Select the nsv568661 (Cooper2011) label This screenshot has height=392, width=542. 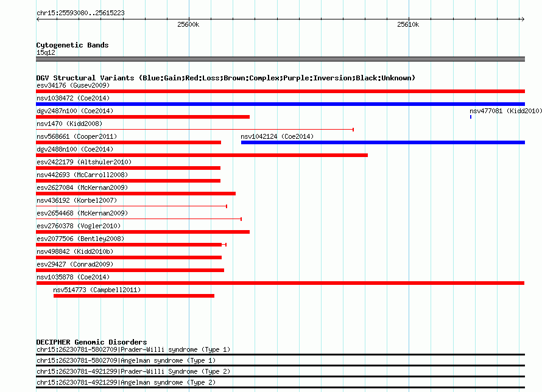point(77,136)
